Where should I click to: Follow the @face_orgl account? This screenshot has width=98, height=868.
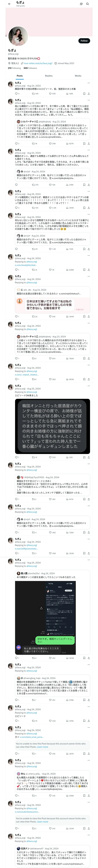coord(84,41)
